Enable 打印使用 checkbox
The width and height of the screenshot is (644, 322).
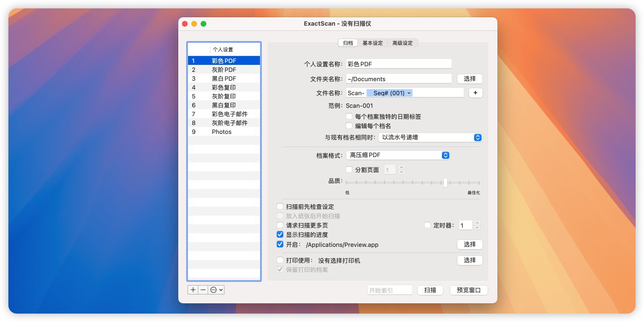280,260
